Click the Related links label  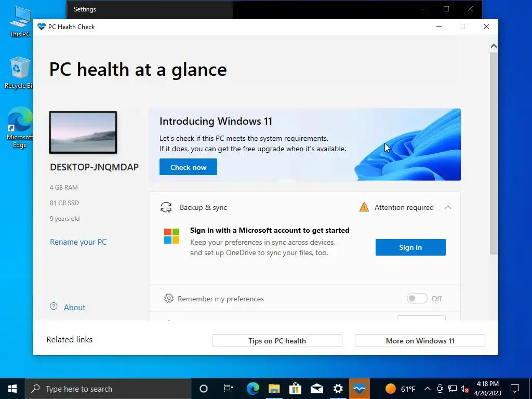coord(70,340)
